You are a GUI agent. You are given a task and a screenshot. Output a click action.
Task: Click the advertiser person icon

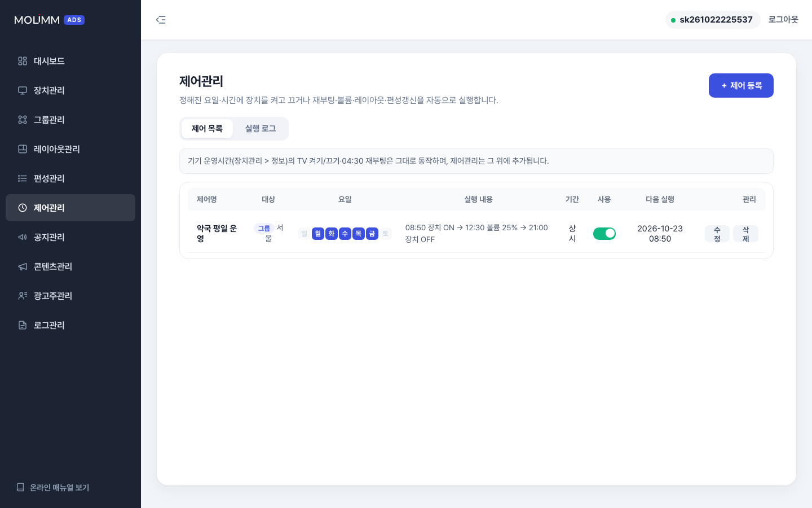click(23, 296)
